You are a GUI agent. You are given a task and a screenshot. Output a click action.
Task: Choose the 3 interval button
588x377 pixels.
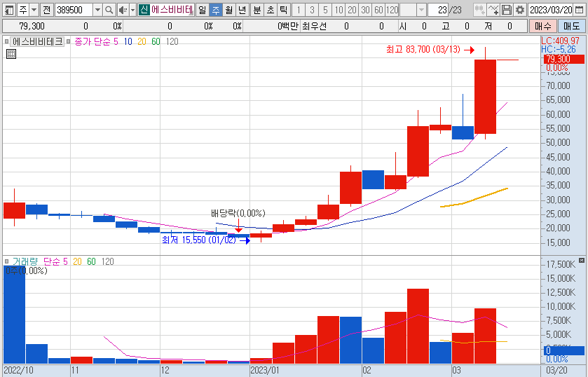coord(312,10)
